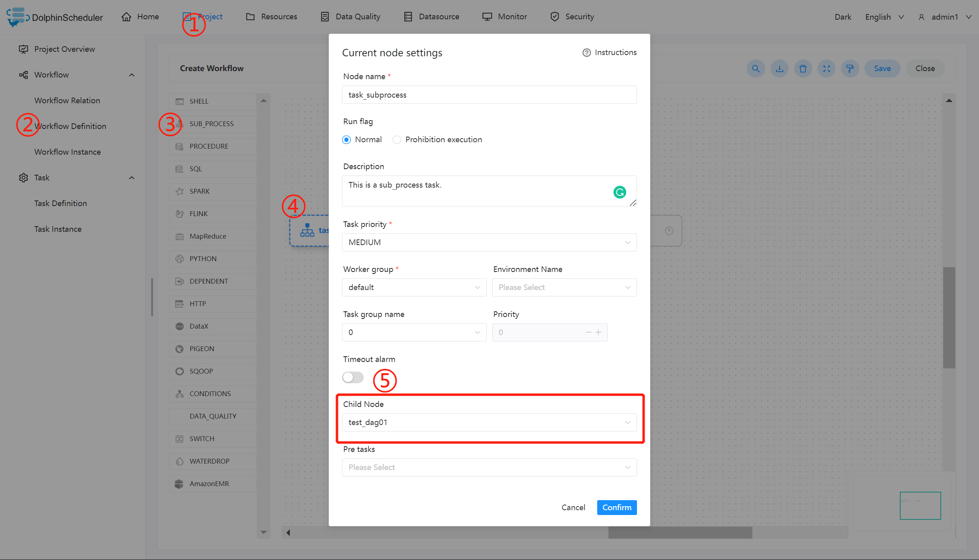Click the Cancel button
The image size is (979, 560).
coord(573,507)
